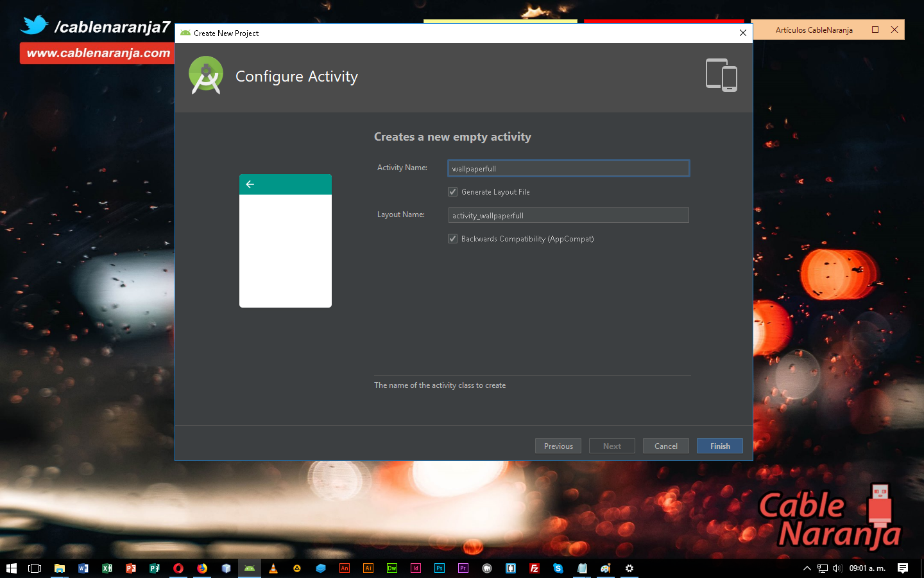The image size is (924, 578).
Task: Open the Action Center notifications icon
Action: point(903,568)
